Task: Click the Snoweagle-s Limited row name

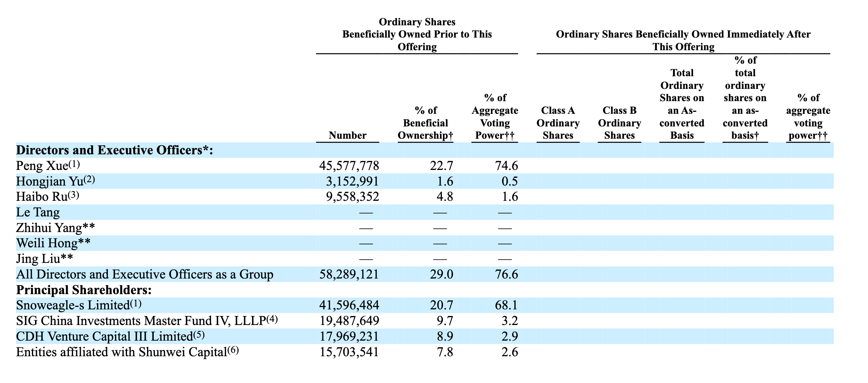Action: pyautogui.click(x=79, y=305)
